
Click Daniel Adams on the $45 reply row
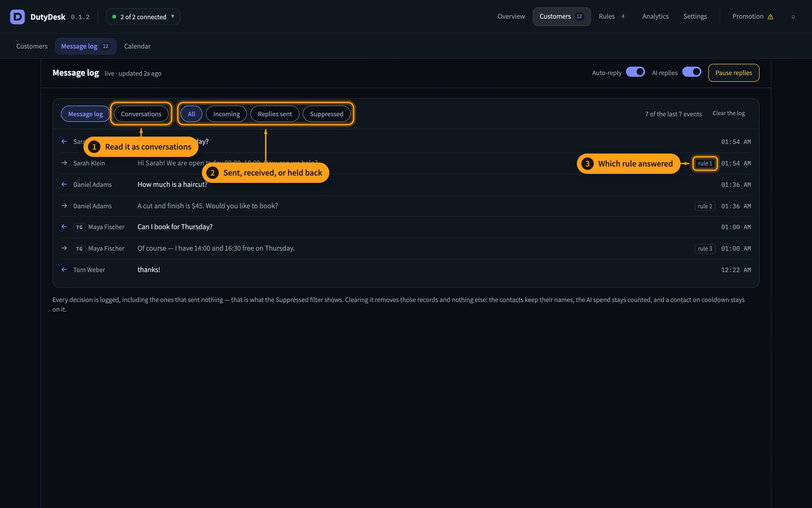pos(92,206)
